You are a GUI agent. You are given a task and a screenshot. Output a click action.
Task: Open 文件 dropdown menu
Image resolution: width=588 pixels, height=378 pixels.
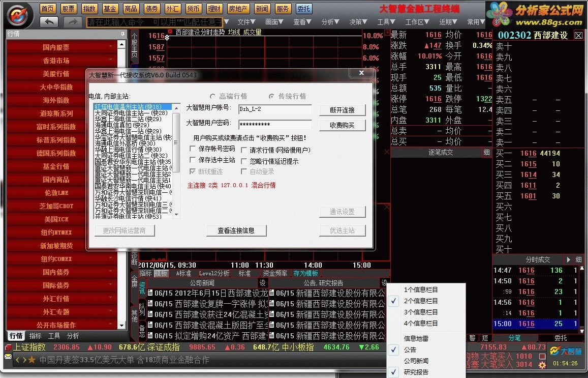coord(246,22)
